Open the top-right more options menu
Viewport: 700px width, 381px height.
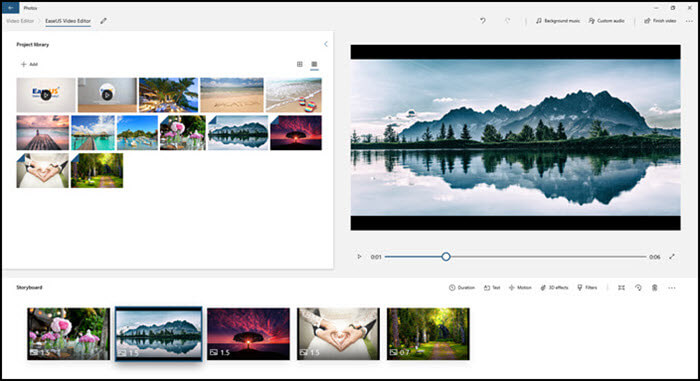pyautogui.click(x=689, y=21)
